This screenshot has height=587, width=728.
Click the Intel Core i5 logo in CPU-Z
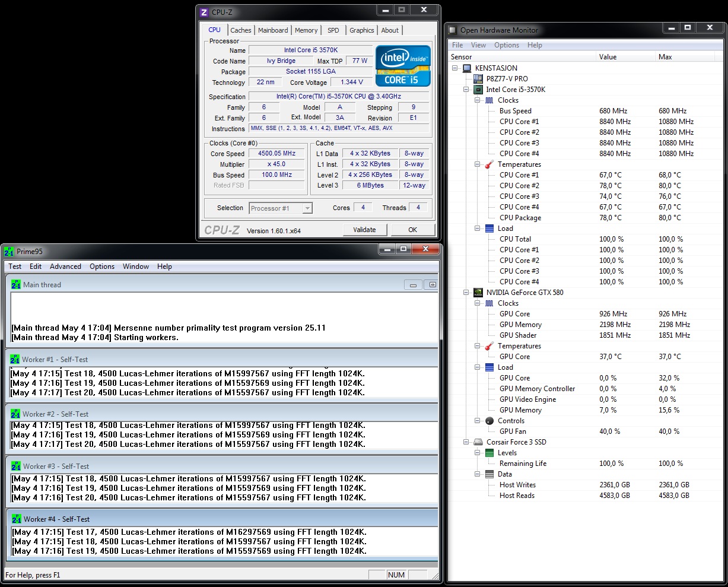click(x=403, y=66)
